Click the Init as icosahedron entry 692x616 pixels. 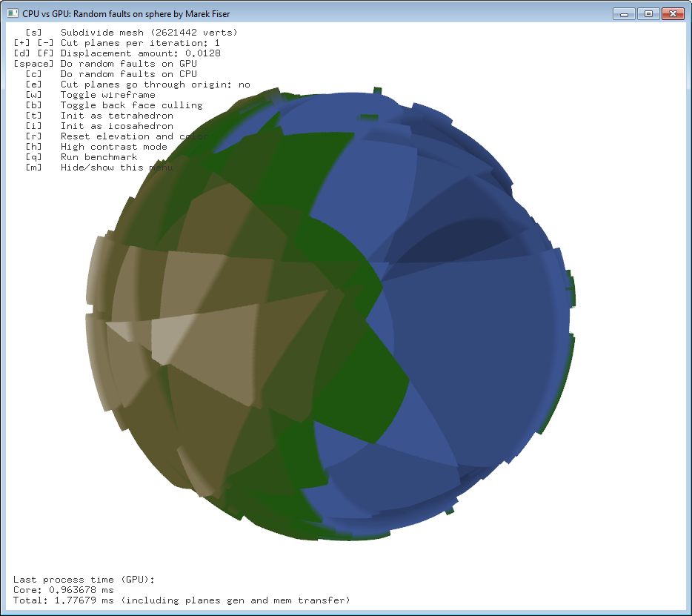click(x=116, y=126)
